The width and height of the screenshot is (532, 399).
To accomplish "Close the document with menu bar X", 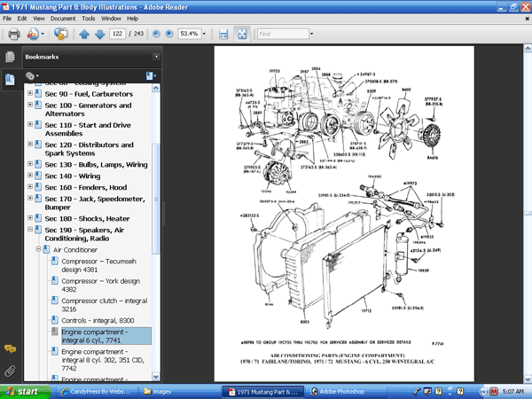I will (528, 19).
